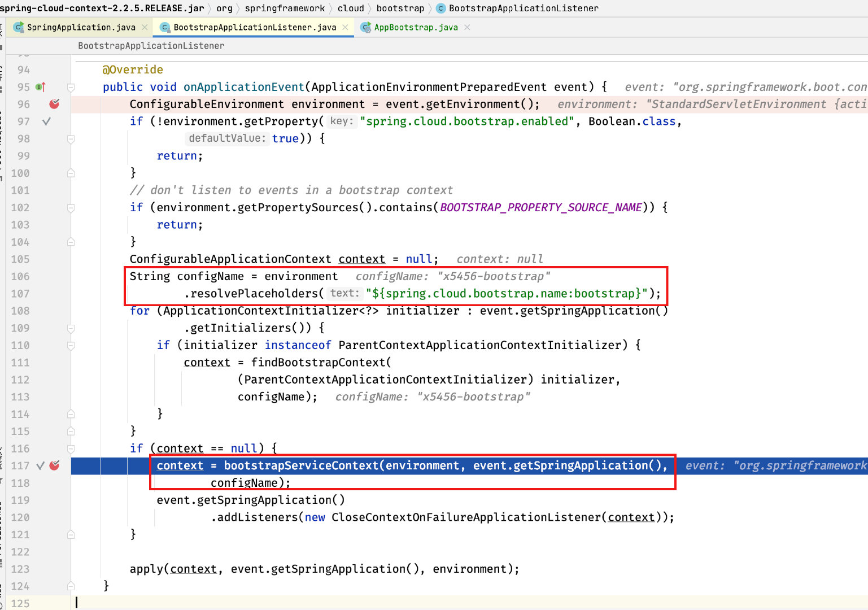Click the BootstrapApplicationListener.java class file icon
The width and height of the screenshot is (868, 610).
pos(165,27)
